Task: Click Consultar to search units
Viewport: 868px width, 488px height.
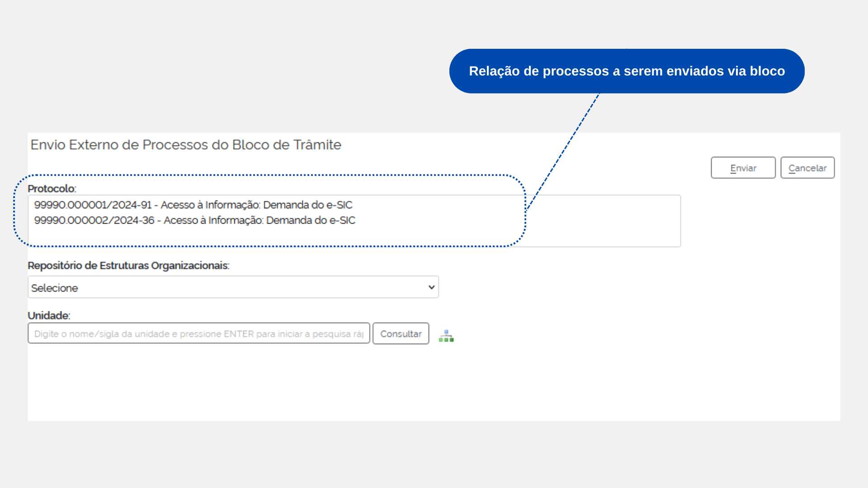Action: (401, 334)
